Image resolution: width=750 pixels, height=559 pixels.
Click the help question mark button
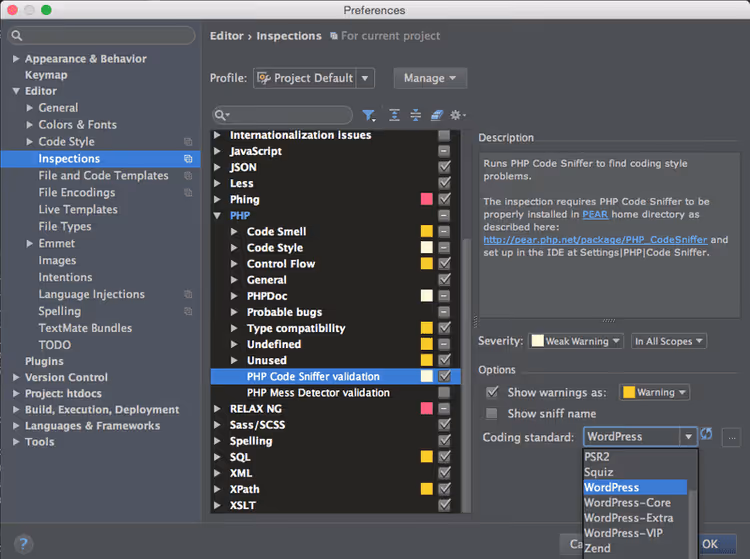(x=23, y=544)
